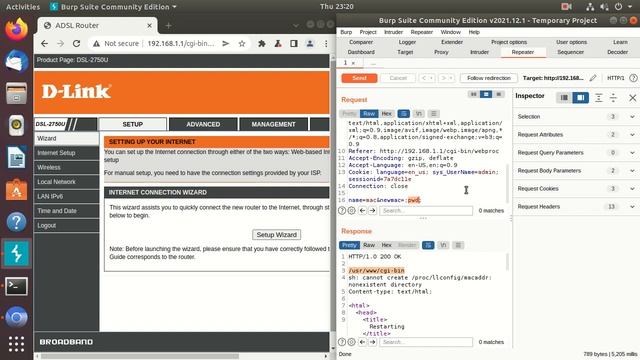The height and width of the screenshot is (360, 640).
Task: Click Setup Wizard button
Action: [276, 235]
